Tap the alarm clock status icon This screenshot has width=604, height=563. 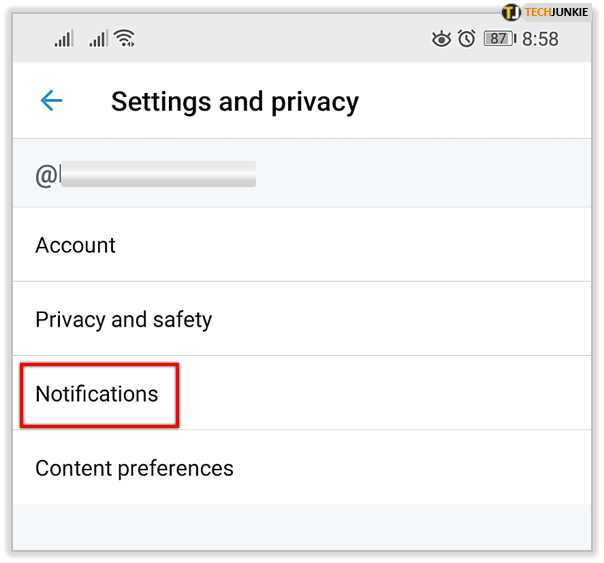tap(467, 39)
